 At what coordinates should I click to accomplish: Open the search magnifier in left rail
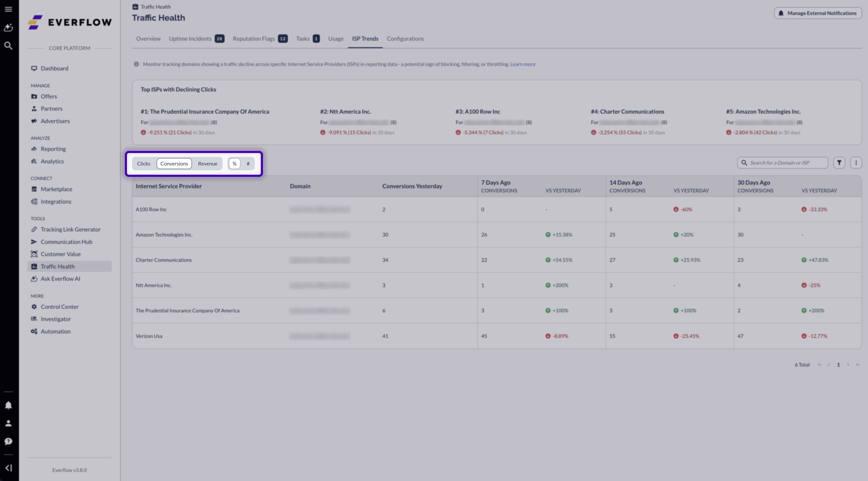[x=8, y=46]
